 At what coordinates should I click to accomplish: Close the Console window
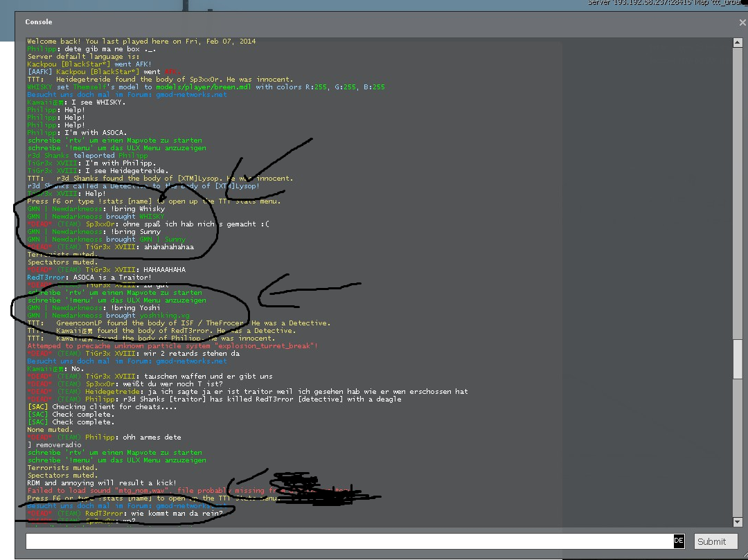[x=742, y=22]
